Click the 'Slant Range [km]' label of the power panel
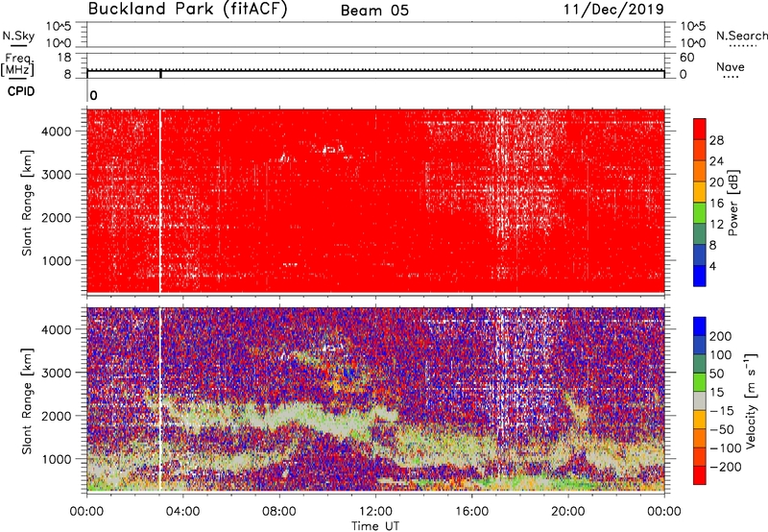The image size is (768, 532). coord(27,203)
